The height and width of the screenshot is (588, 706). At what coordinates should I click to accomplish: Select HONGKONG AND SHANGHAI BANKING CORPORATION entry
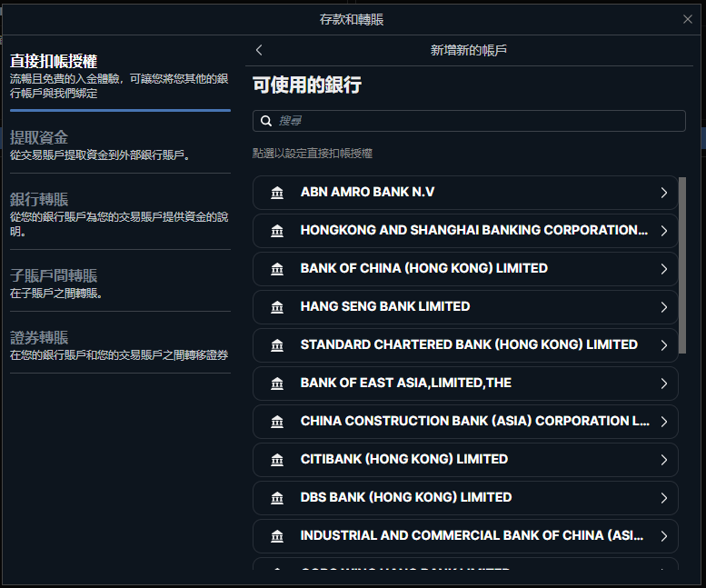[465, 231]
